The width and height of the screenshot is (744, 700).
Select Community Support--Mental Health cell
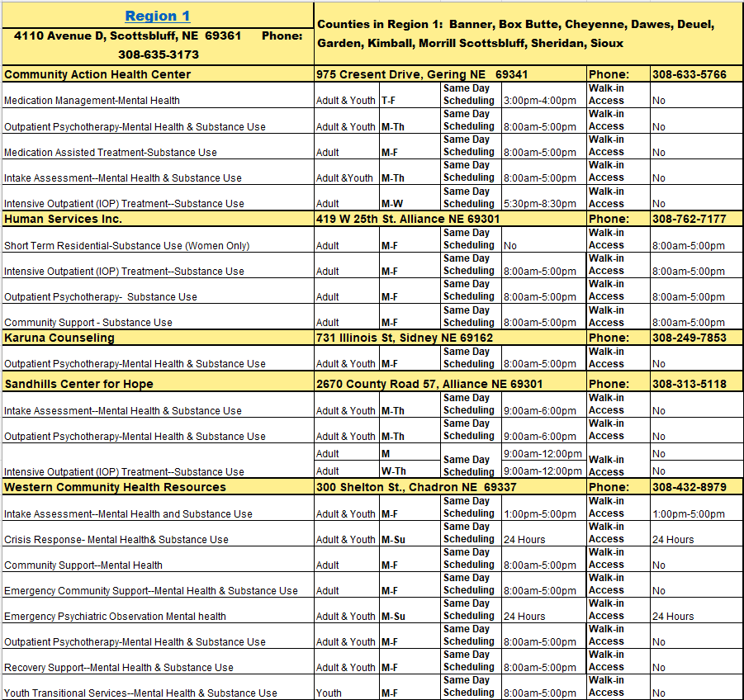158,559
